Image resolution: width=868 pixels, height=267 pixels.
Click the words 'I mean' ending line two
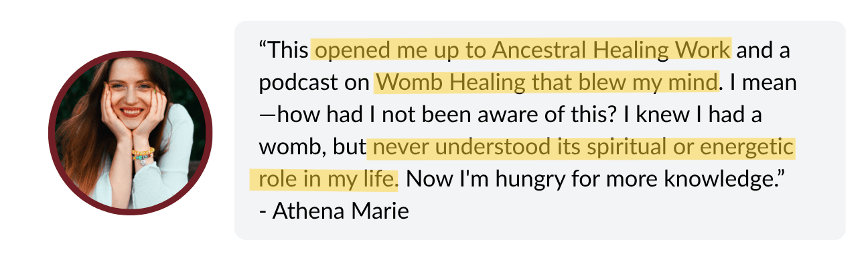[x=764, y=83]
